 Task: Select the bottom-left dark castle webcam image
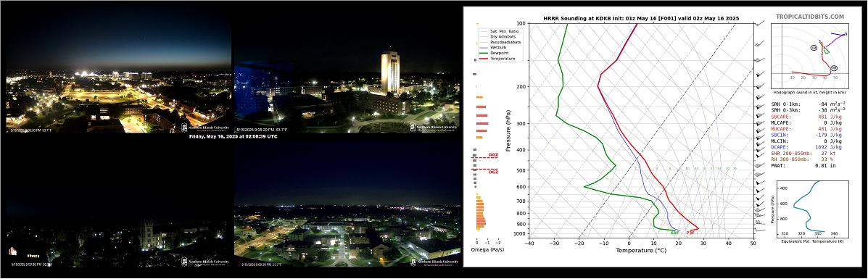118,204
